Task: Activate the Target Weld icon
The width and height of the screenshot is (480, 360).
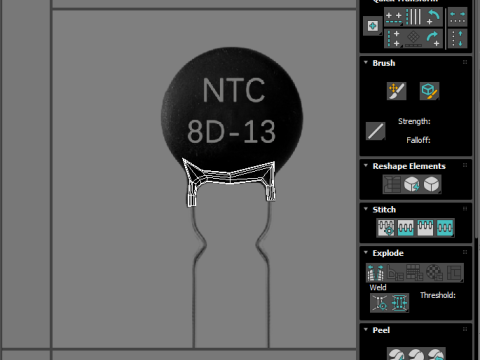Action: pyautogui.click(x=380, y=303)
